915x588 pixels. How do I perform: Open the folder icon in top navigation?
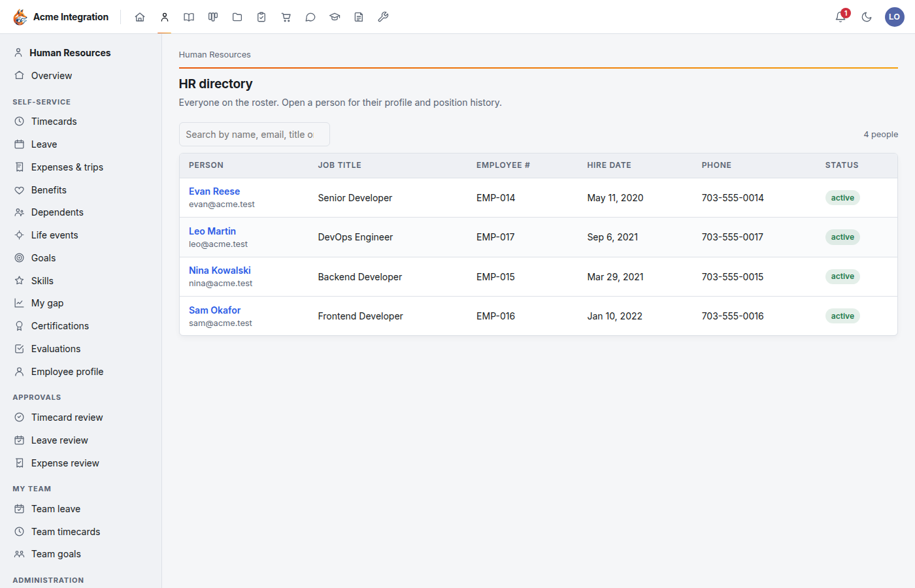coord(237,17)
